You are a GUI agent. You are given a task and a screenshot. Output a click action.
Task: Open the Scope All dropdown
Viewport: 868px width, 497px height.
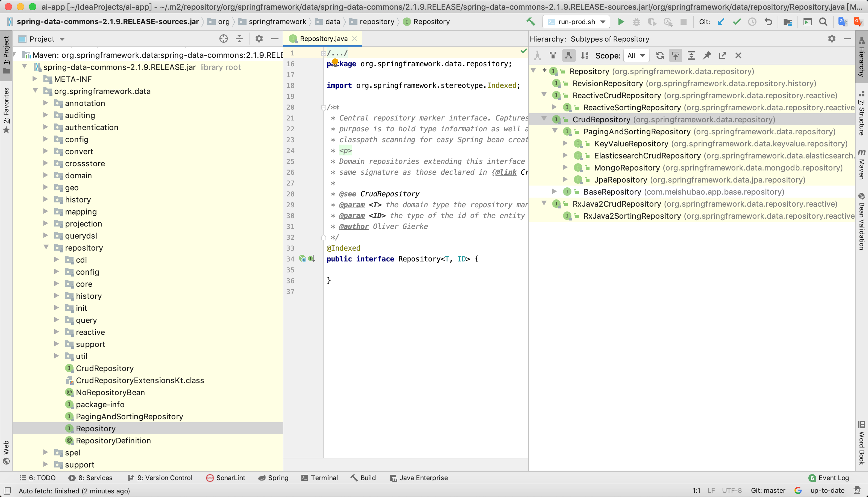point(636,55)
